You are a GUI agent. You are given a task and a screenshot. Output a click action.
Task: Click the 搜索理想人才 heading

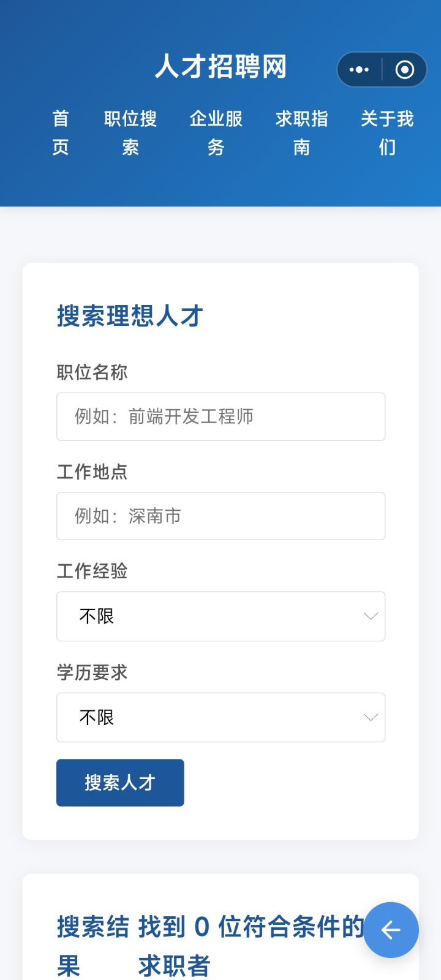(130, 316)
